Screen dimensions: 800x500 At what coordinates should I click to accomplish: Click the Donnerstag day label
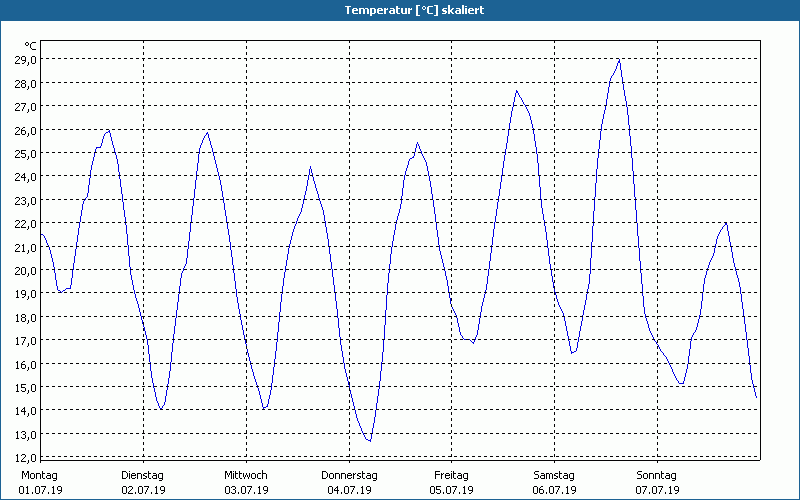pyautogui.click(x=349, y=475)
